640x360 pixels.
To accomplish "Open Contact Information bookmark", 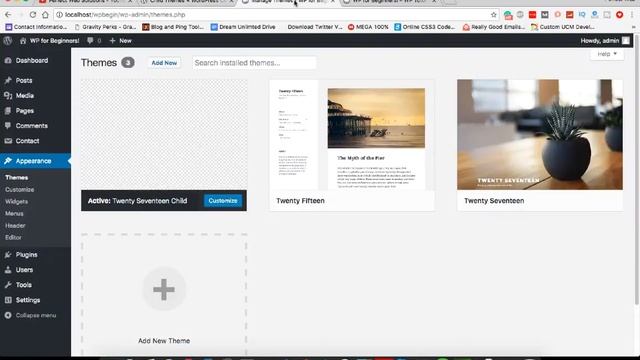I will point(36,27).
